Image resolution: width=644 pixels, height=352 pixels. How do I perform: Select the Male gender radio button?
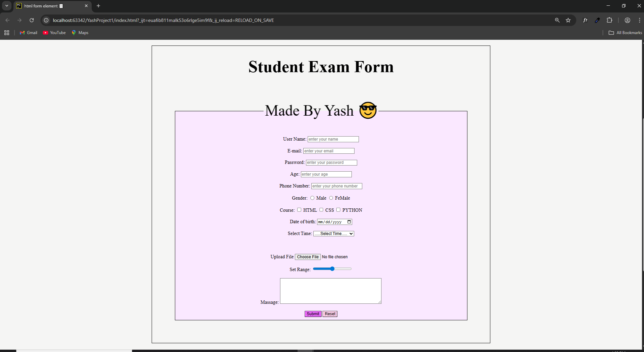[312, 198]
